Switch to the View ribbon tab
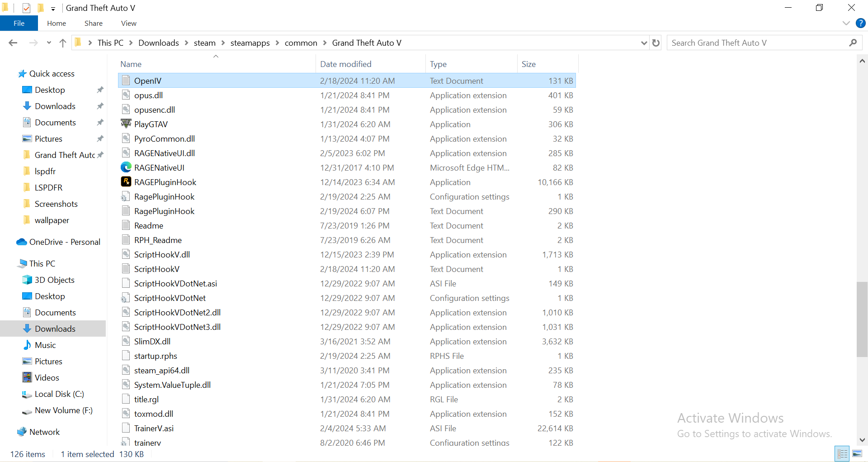 pyautogui.click(x=128, y=23)
